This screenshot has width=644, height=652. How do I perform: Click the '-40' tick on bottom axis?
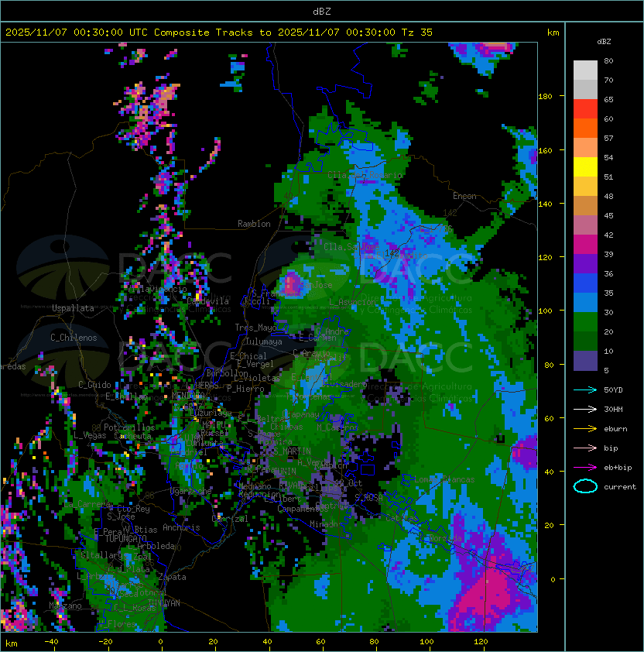(x=51, y=642)
